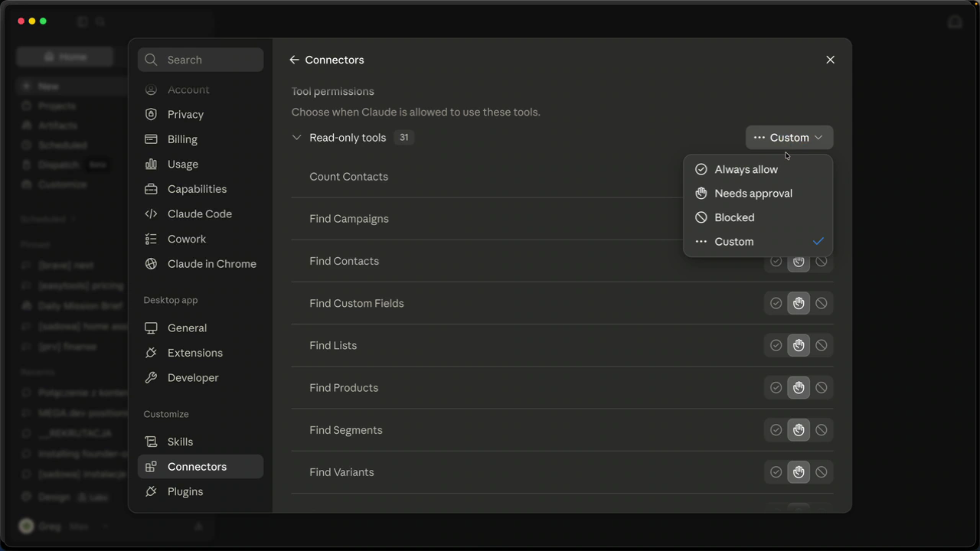Open Capabilities settings
This screenshot has width=980, height=551.
201,189
